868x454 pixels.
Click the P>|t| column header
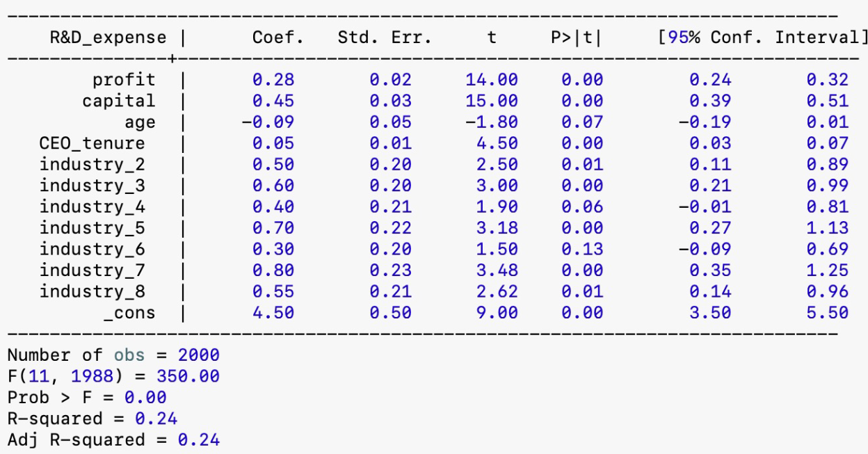coord(576,38)
